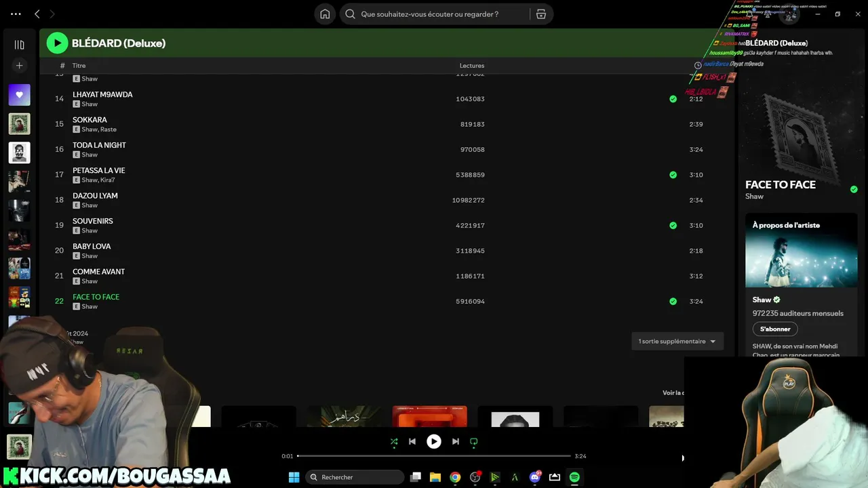868x488 pixels.
Task: Open Task View on taskbar
Action: [416, 477]
